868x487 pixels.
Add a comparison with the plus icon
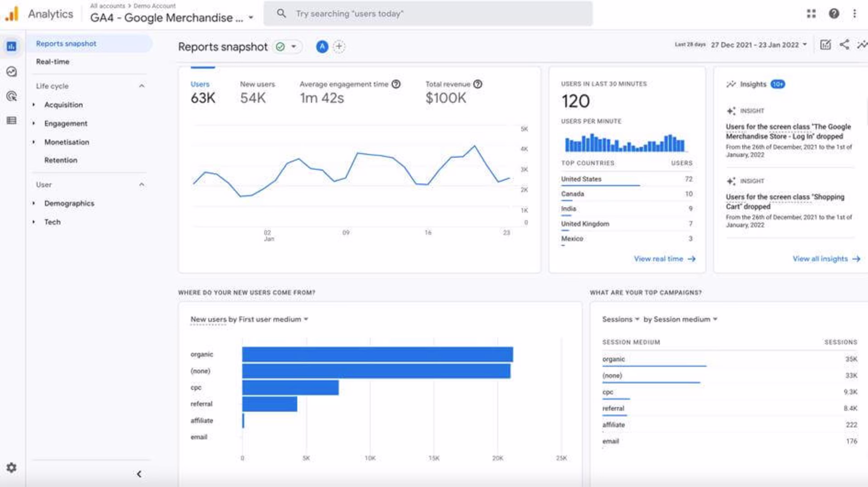pos(339,47)
